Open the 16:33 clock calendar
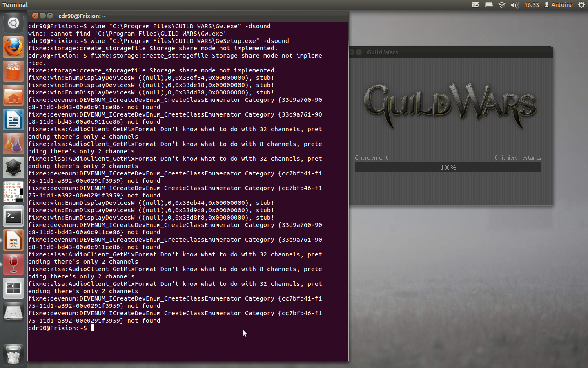Viewport: 588px width, 368px height. 532,5
